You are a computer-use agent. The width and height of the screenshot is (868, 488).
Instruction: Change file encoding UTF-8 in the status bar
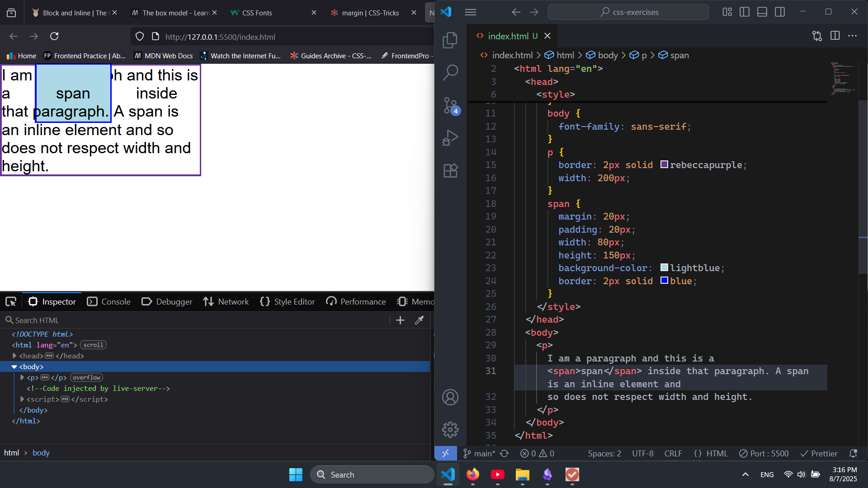pos(642,453)
